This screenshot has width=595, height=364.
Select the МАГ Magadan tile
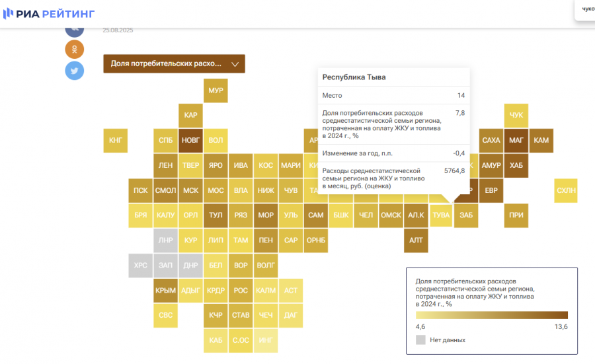point(516,141)
